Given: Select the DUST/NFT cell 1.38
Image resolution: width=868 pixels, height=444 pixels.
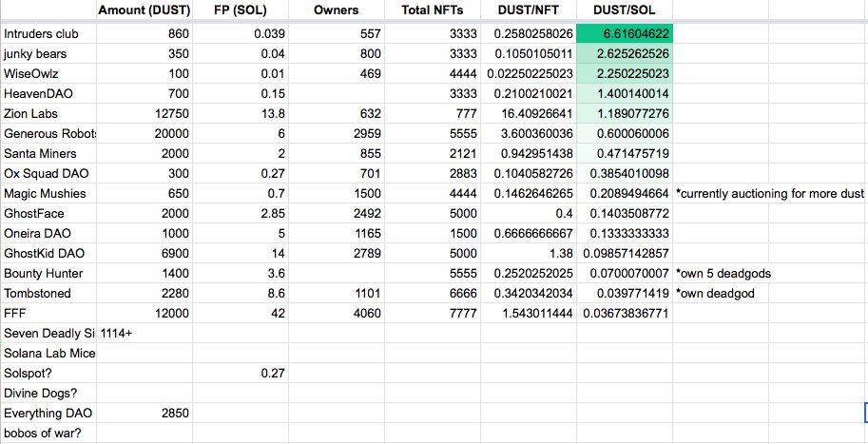Looking at the screenshot, I should 528,253.
